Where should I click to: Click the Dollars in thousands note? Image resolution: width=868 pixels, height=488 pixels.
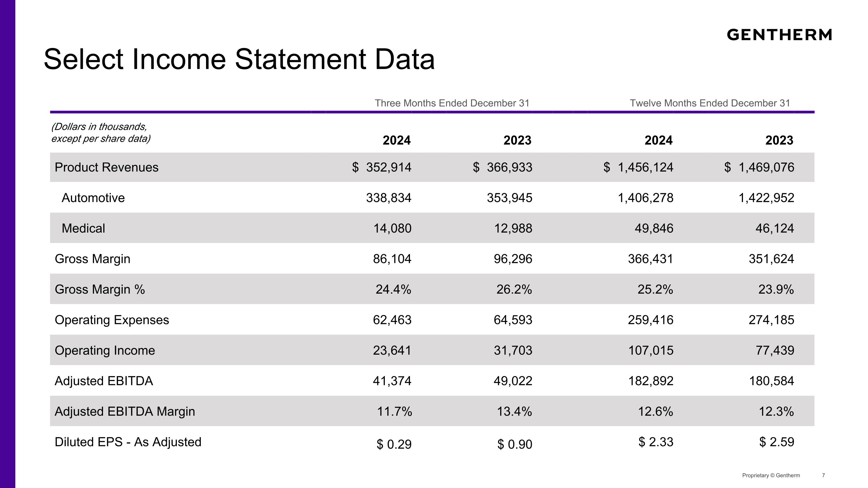click(x=101, y=133)
